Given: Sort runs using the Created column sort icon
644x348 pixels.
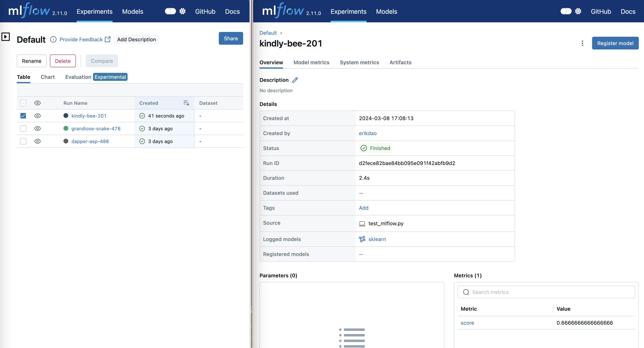Looking at the screenshot, I should [x=186, y=103].
